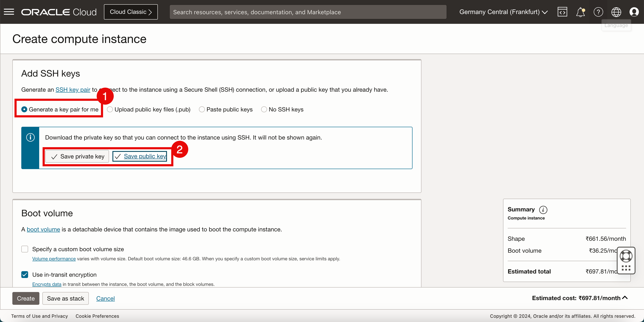Focus the search resources input field
This screenshot has height=322, width=644.
(308, 12)
